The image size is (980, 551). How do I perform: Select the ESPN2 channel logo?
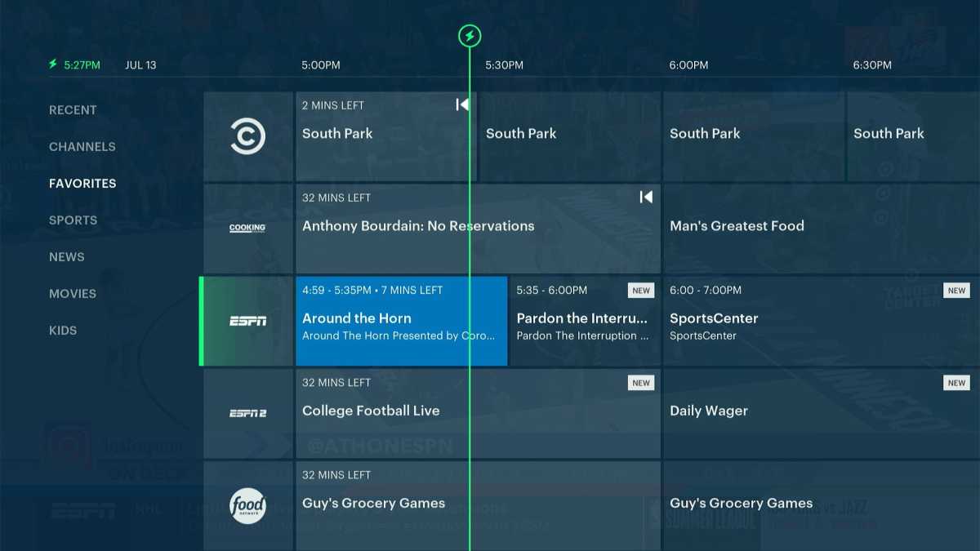click(247, 413)
